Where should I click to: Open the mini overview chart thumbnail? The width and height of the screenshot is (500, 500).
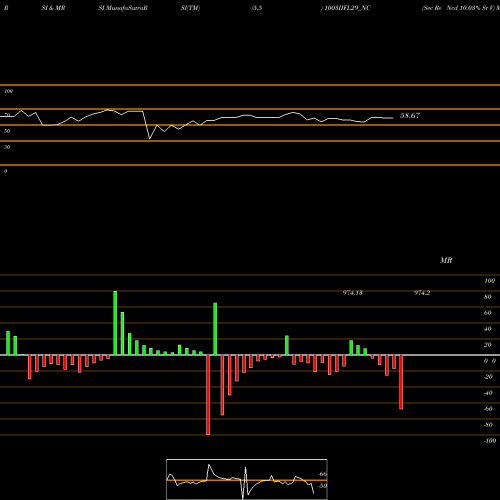point(247,479)
